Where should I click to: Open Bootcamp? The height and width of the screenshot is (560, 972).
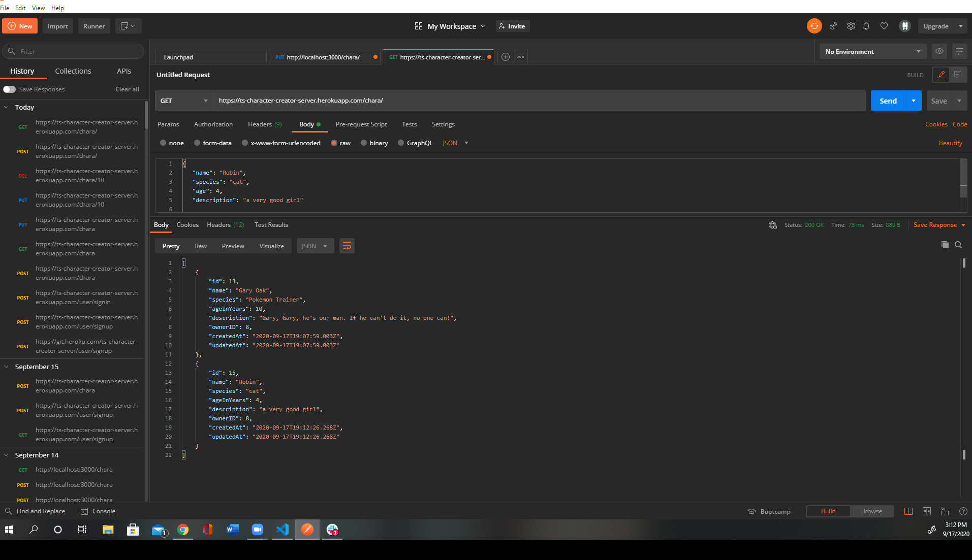pyautogui.click(x=769, y=511)
